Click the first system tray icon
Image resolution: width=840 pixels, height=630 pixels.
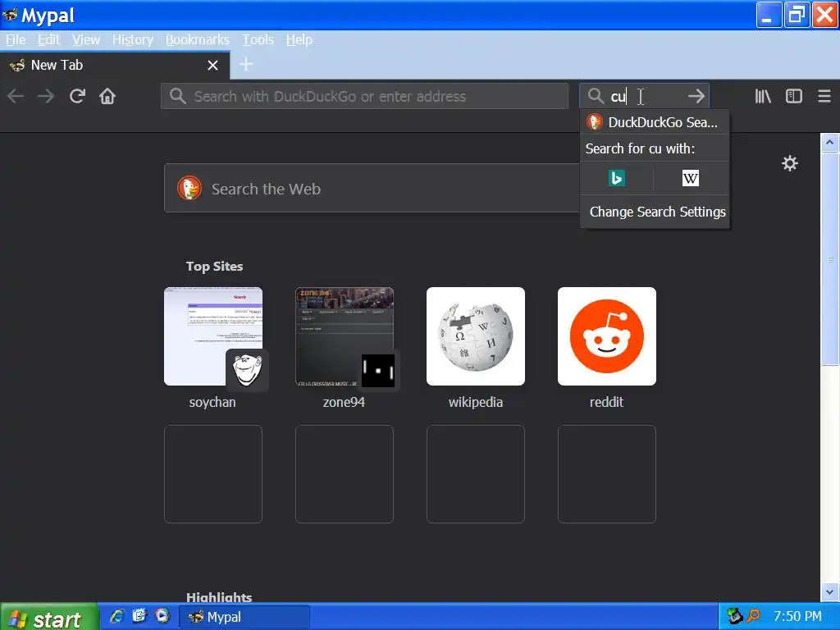pyautogui.click(x=734, y=617)
